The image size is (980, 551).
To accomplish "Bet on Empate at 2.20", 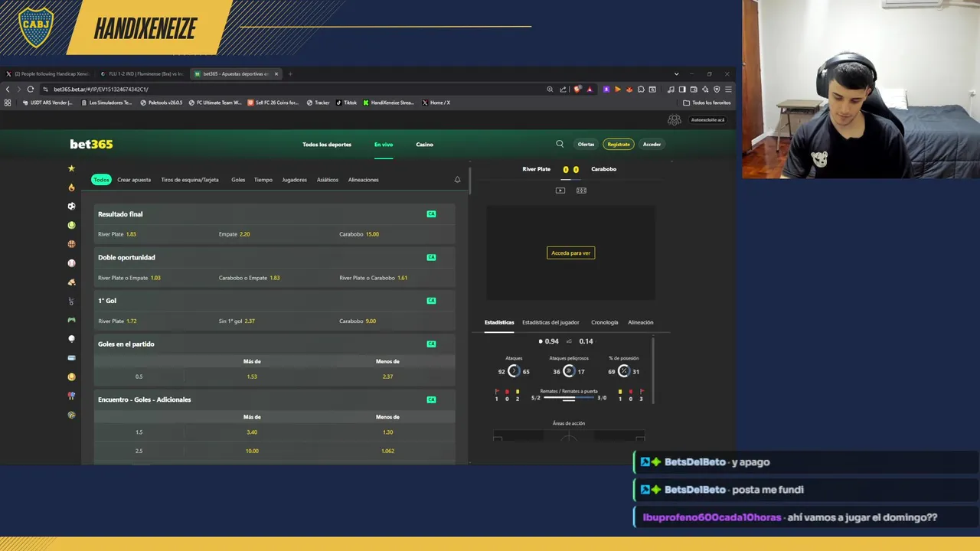I will [275, 234].
